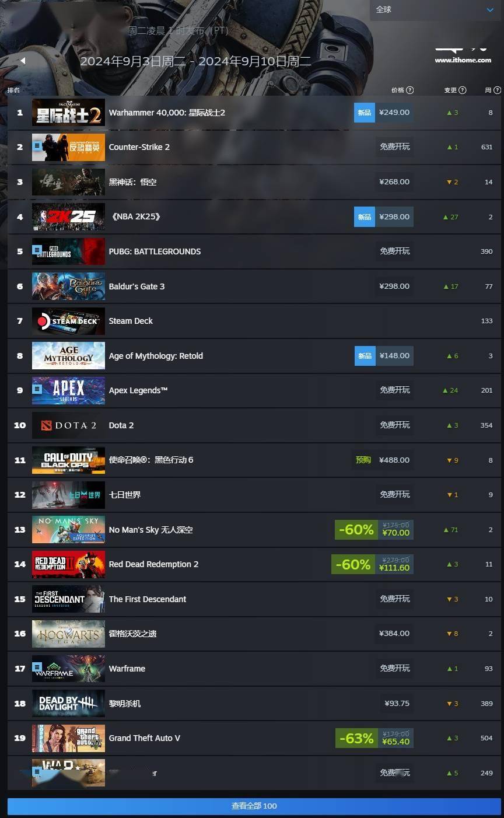The image size is (504, 818).
Task: Go to previous week using left arrow
Action: (x=23, y=61)
